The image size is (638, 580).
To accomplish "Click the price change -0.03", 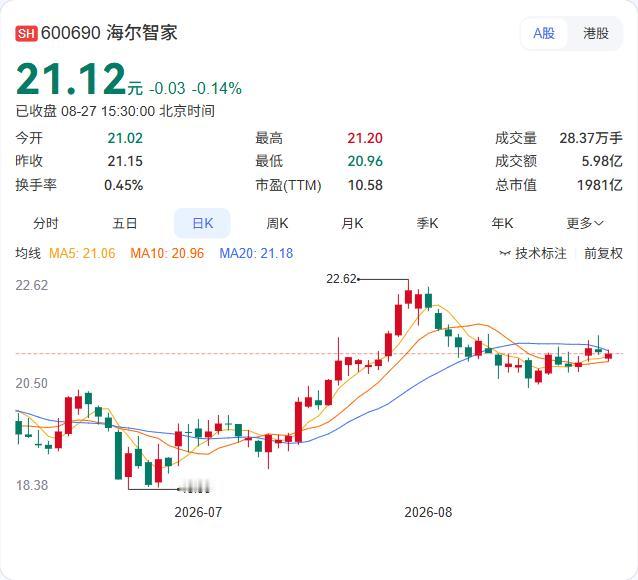I will pos(167,88).
